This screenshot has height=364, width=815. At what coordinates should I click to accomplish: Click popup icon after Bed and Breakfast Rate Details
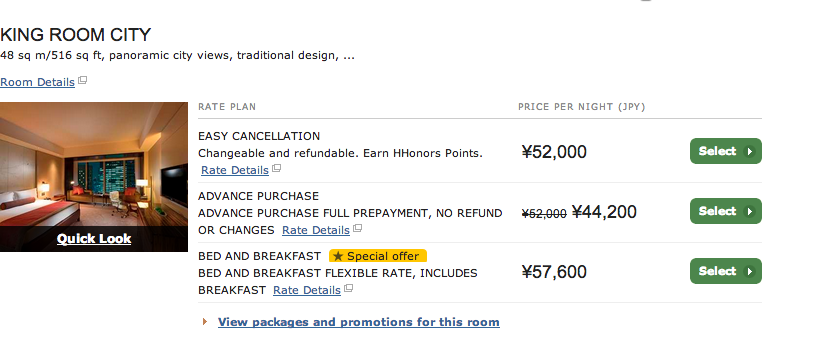(x=349, y=288)
